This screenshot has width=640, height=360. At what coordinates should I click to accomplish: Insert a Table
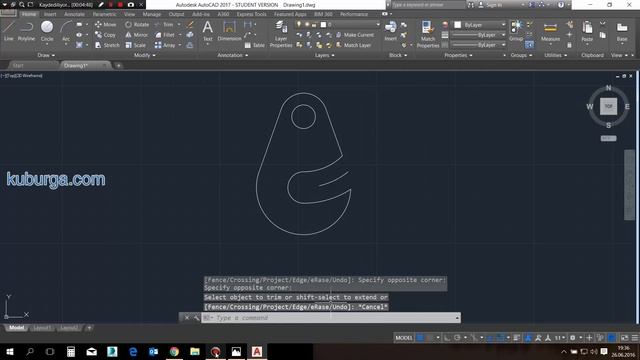[254, 45]
